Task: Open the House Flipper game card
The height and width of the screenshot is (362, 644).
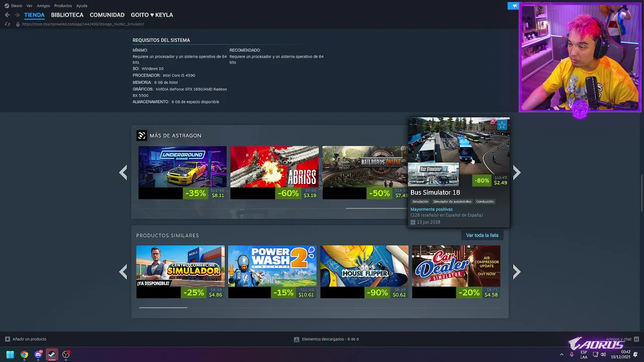Action: click(x=364, y=271)
